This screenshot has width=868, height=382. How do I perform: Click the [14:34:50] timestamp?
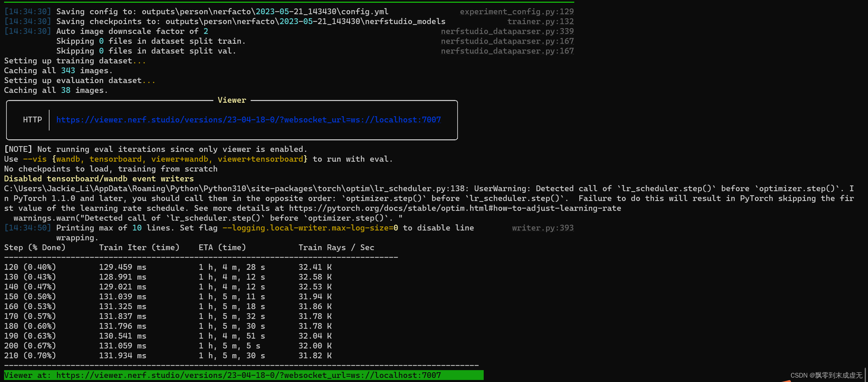(27, 228)
